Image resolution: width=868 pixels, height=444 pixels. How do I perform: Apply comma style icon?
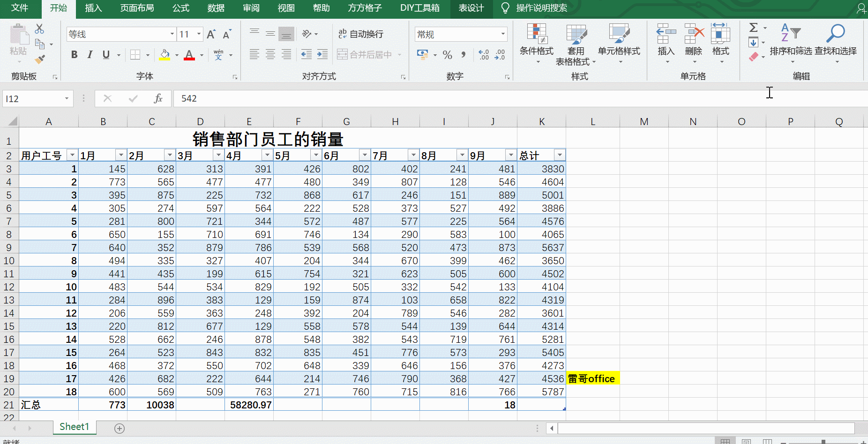[x=464, y=55]
